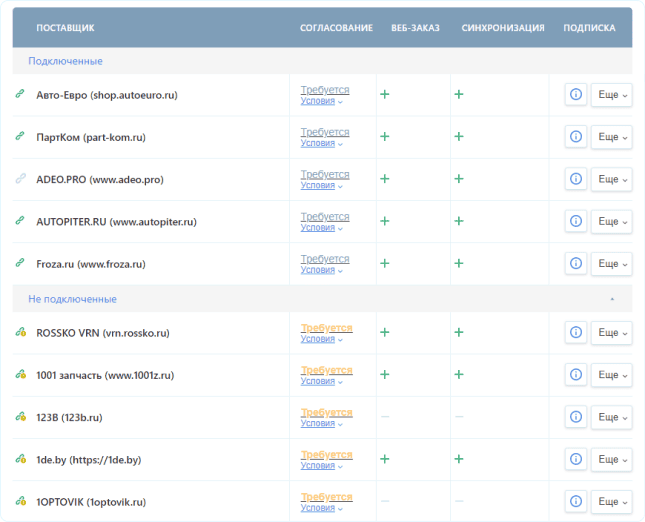
Task: Collapse the Не подключенные section arrow
Action: pos(612,299)
